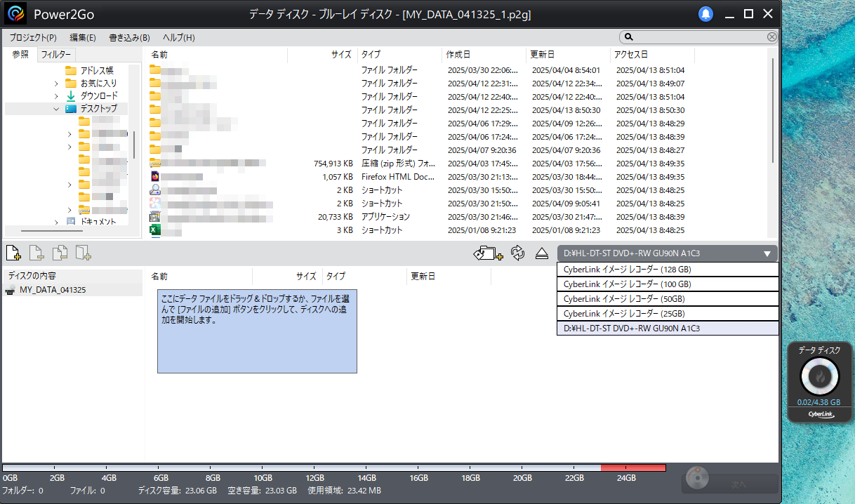Click the search magnifier icon
Screen dimensions: 855x504
pos(629,37)
